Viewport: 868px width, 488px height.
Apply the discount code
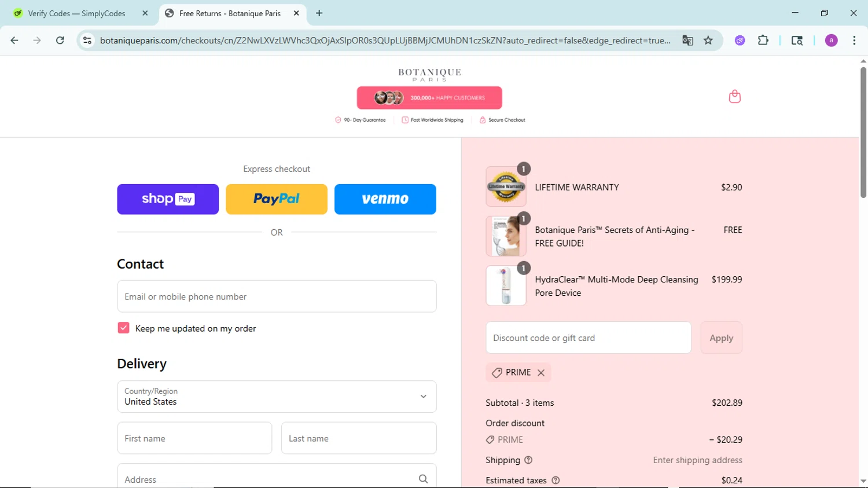click(x=721, y=337)
